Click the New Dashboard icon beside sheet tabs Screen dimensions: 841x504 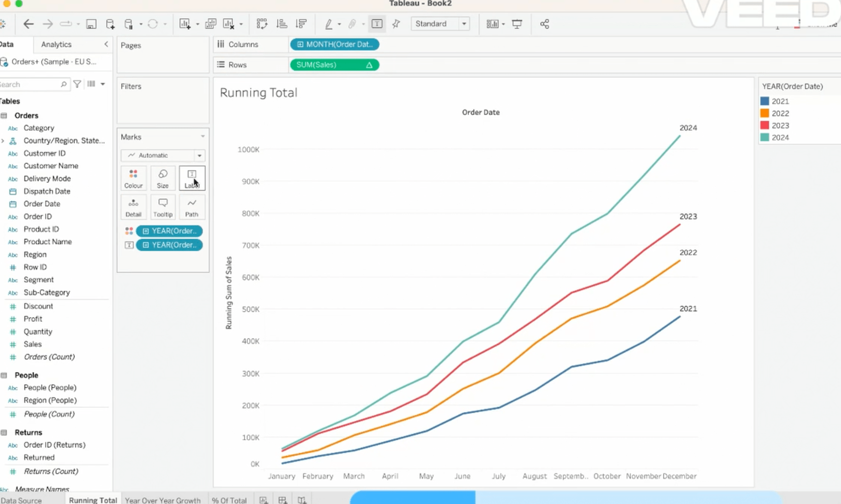point(283,500)
